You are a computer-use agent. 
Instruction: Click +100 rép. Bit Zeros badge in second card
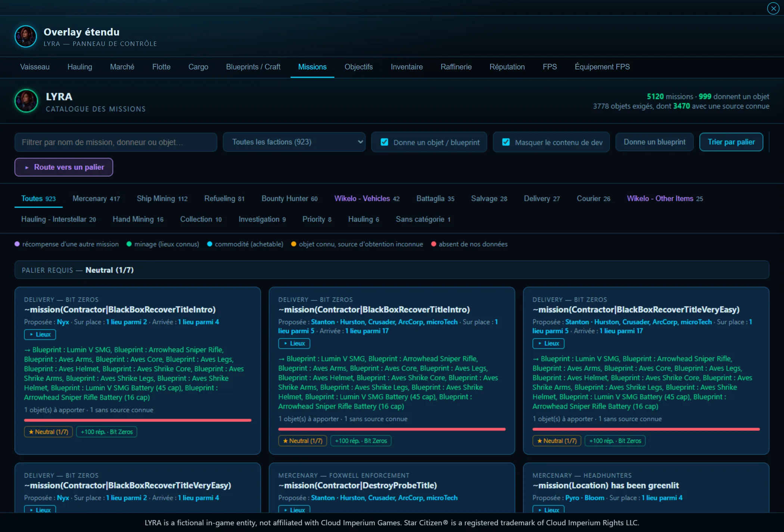point(361,441)
